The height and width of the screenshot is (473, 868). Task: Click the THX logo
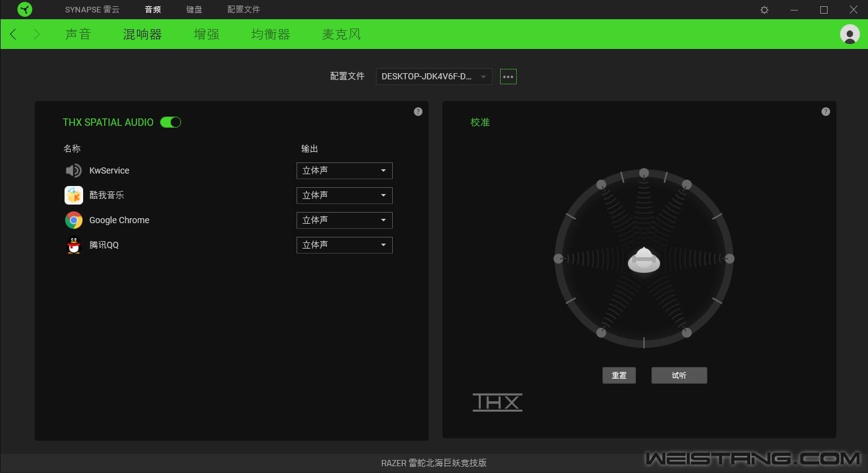click(x=498, y=402)
